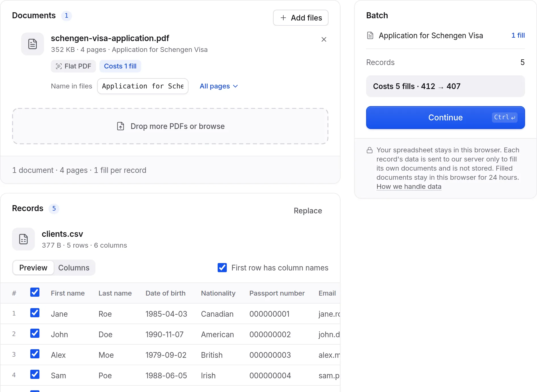Click the American nationality cell
This screenshot has width=537, height=392.
(218, 334)
